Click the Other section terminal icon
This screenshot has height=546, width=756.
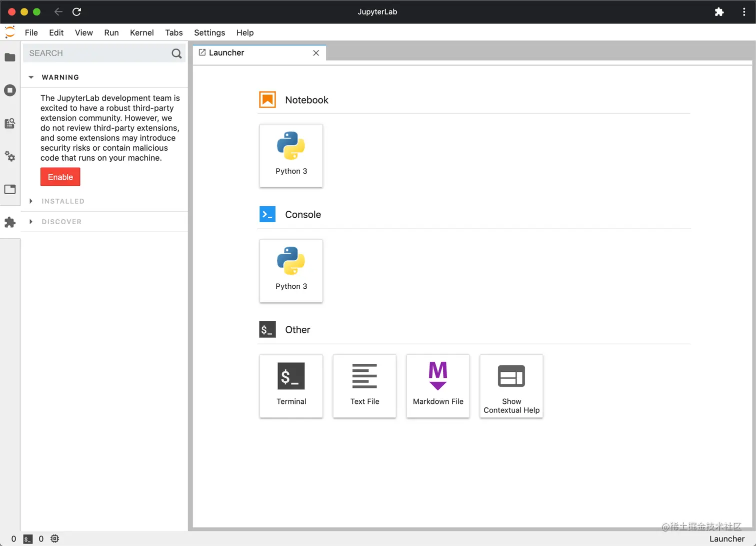tap(267, 329)
